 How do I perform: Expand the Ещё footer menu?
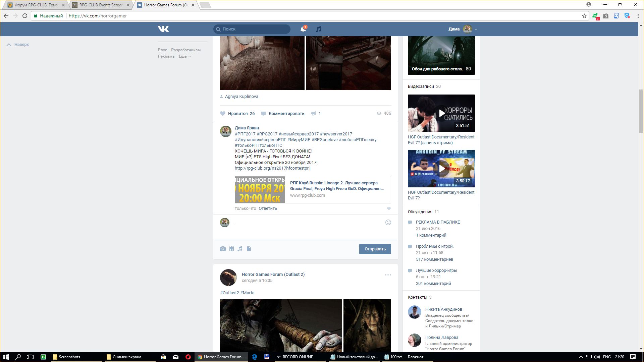[x=184, y=56]
